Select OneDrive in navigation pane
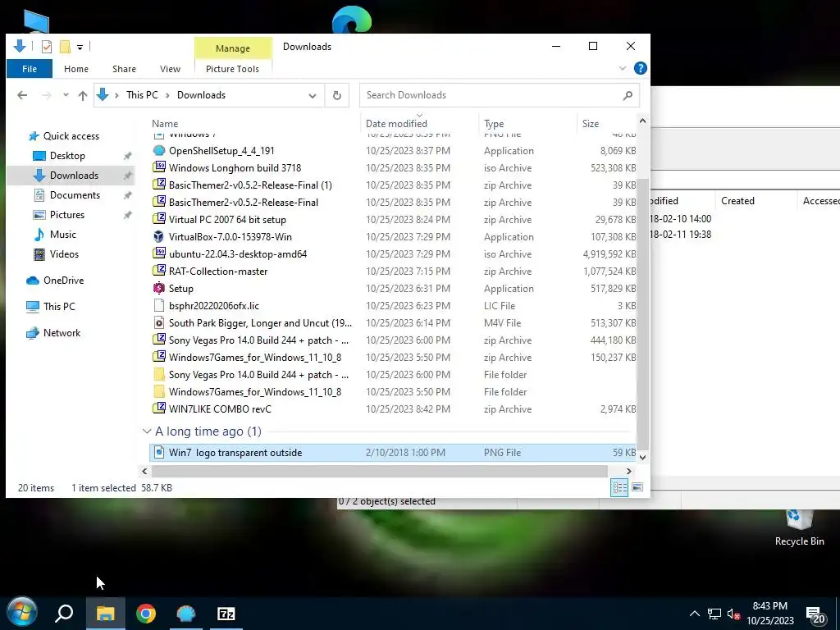This screenshot has width=840, height=630. pos(63,281)
